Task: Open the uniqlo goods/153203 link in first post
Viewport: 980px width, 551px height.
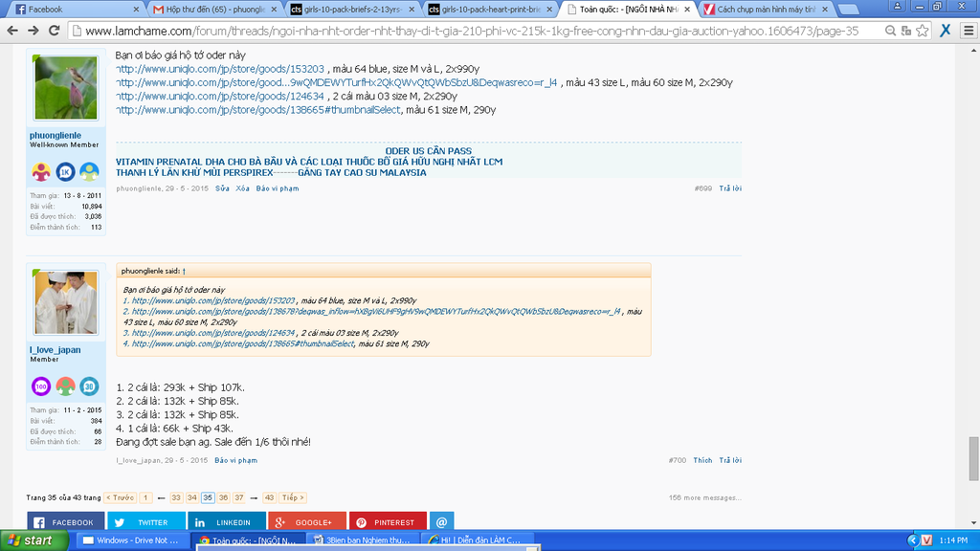Action: pyautogui.click(x=220, y=69)
